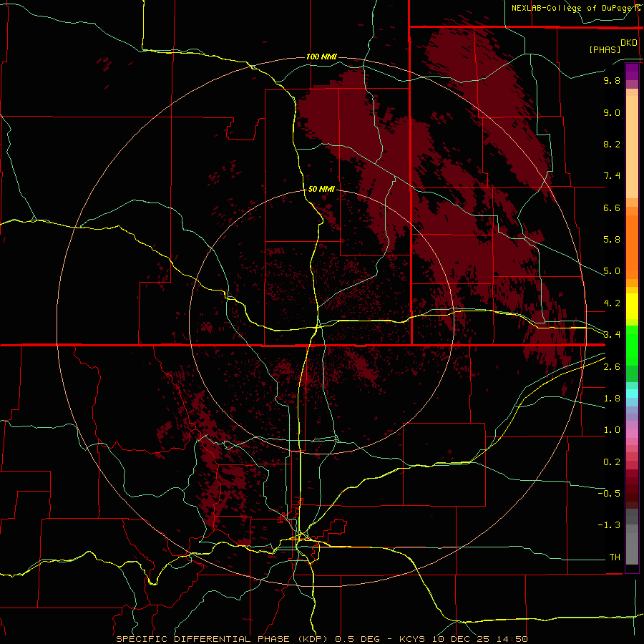Image resolution: width=644 pixels, height=644 pixels.
Task: Click the Specific Differential Phase caption at the bottom
Action: point(322,639)
